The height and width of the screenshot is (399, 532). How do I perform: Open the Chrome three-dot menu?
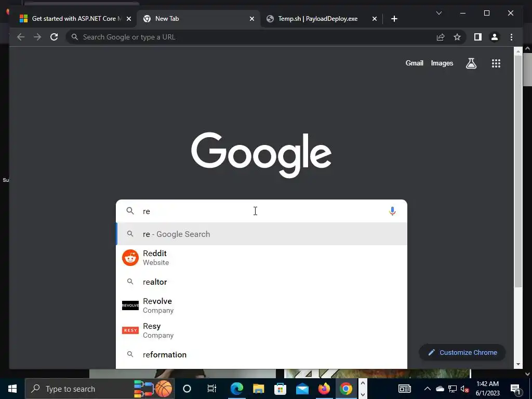511,37
